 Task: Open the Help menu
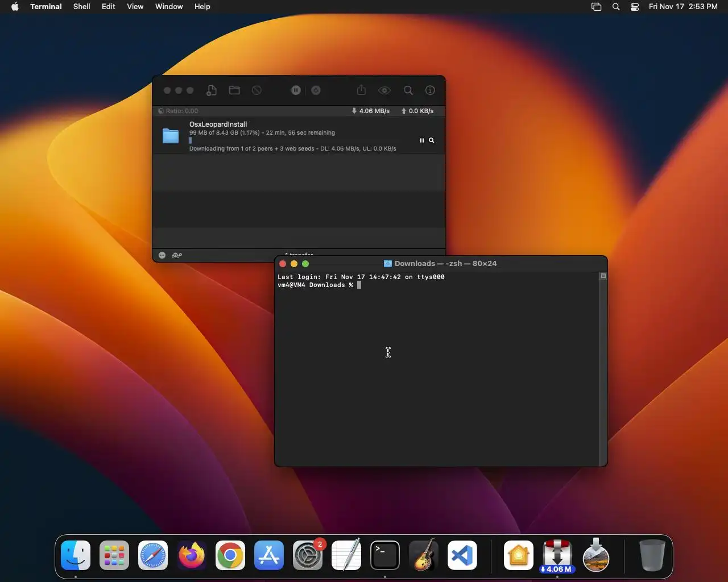[202, 7]
